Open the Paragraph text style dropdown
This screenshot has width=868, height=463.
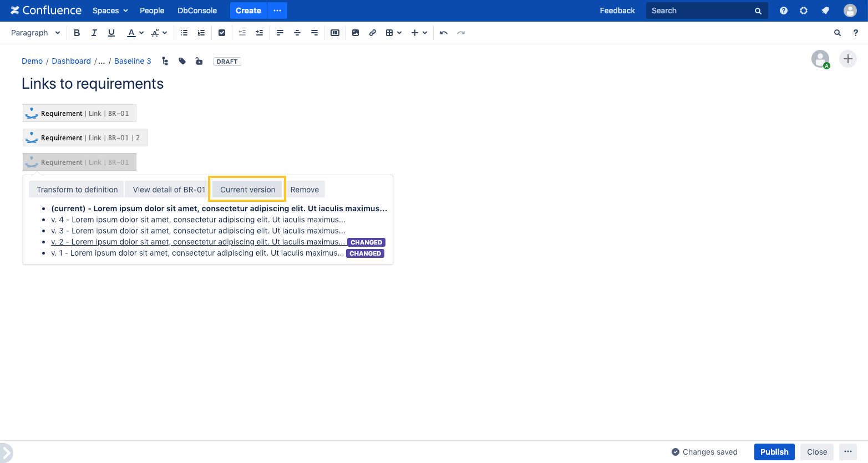tap(35, 33)
